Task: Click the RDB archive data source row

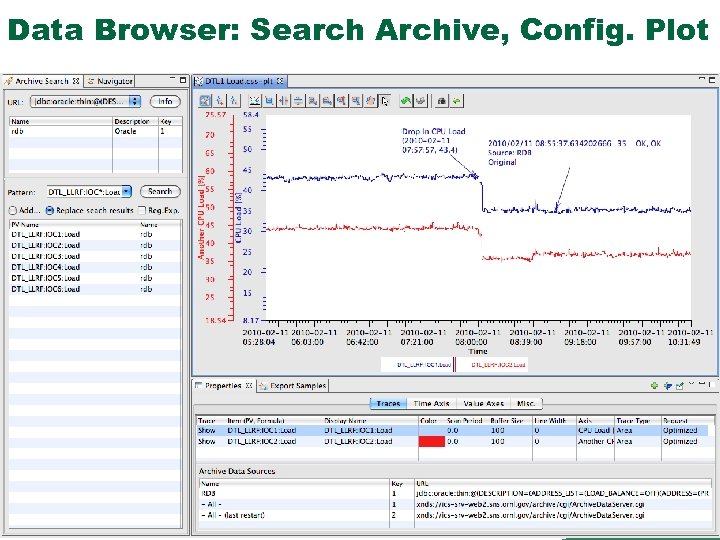Action: (455, 494)
